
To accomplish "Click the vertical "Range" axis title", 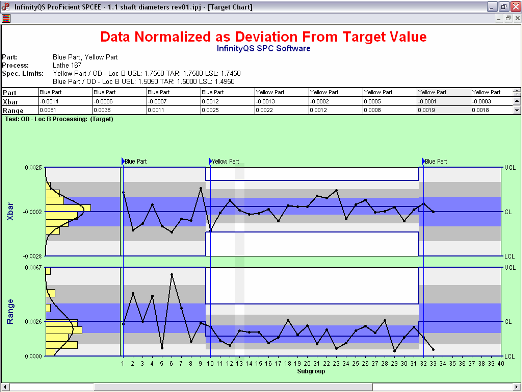I will pos(10,312).
